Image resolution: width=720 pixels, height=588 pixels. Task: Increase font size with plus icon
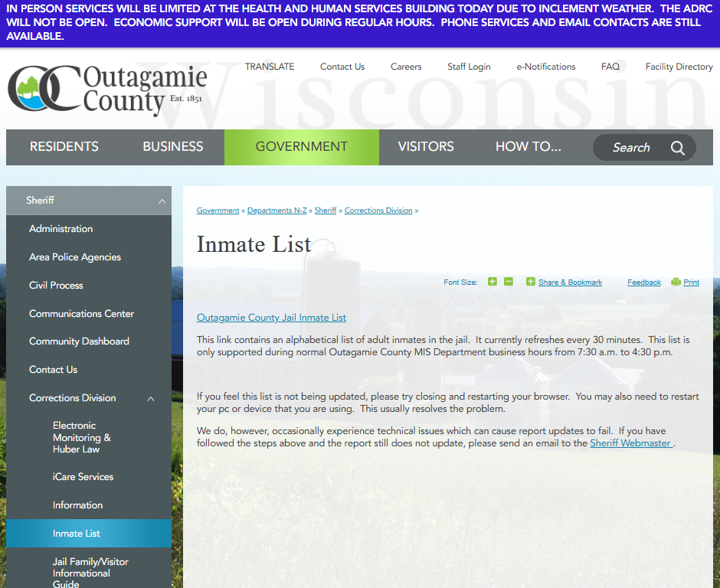493,282
